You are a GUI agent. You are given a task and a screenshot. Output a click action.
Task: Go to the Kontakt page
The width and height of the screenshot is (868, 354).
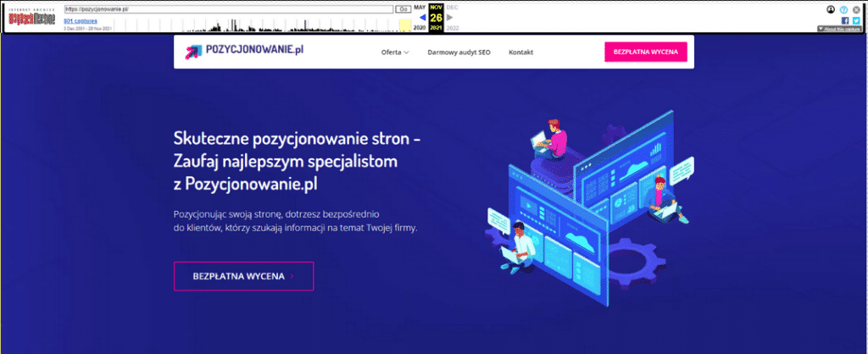[x=521, y=53]
